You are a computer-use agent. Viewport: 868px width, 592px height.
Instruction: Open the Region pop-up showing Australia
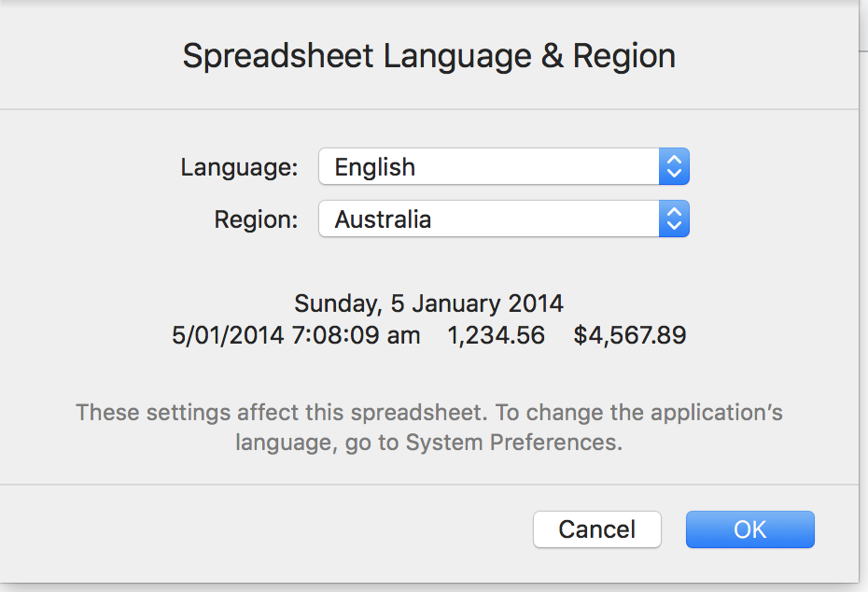point(489,220)
